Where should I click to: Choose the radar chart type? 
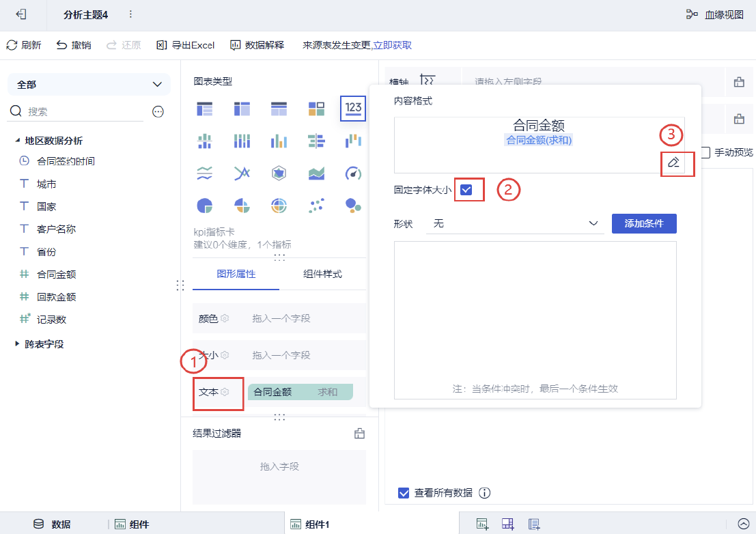pos(279,173)
